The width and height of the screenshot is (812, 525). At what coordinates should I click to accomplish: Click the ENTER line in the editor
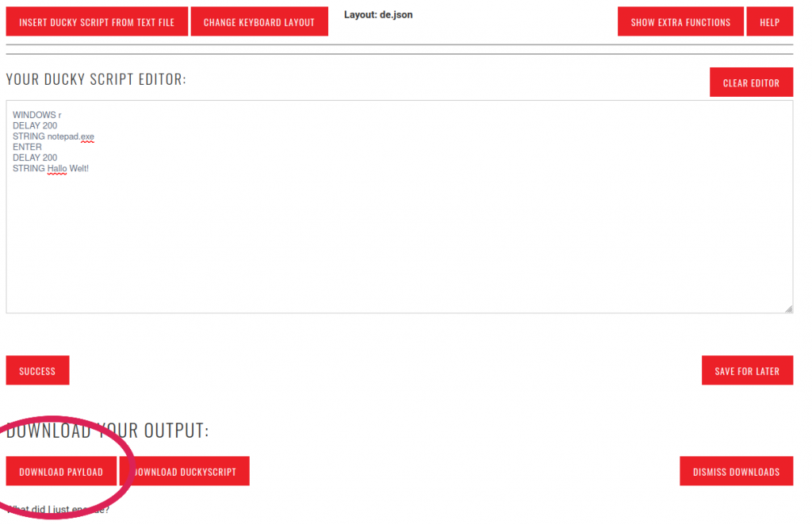click(x=27, y=147)
